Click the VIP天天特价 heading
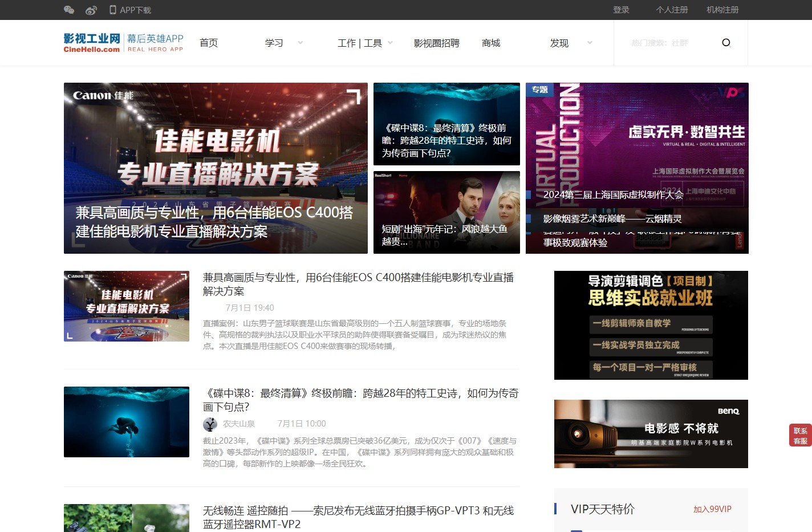This screenshot has height=532, width=812. (x=603, y=509)
